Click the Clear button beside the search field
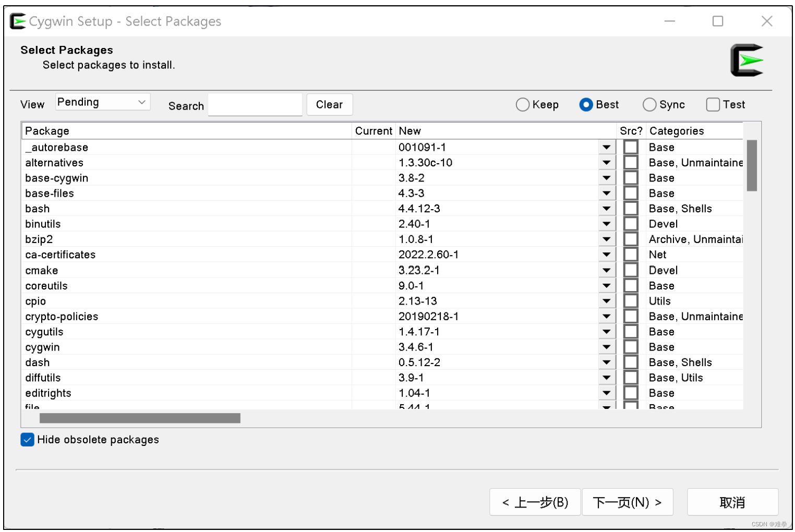Screen dimensions: 795x532 (x=329, y=104)
